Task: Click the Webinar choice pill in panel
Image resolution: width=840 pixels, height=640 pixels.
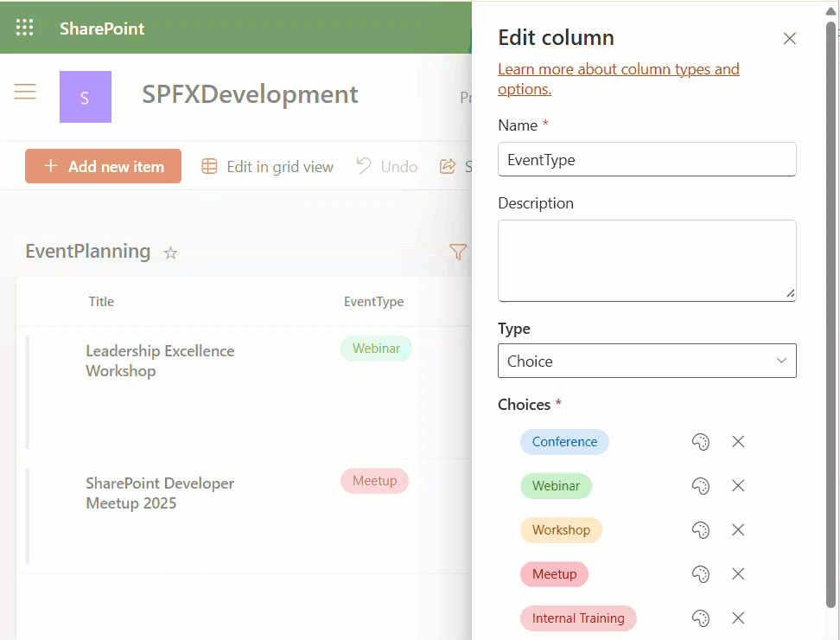Action: coord(556,486)
